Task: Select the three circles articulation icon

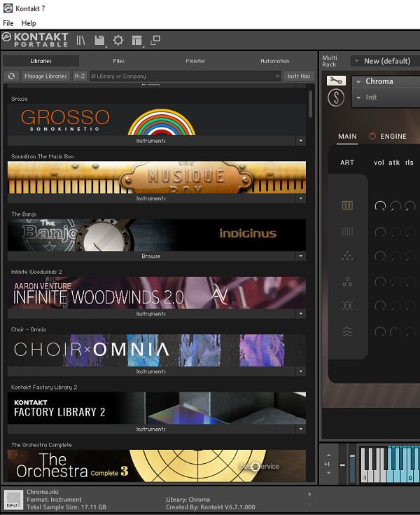Action: pyautogui.click(x=347, y=282)
